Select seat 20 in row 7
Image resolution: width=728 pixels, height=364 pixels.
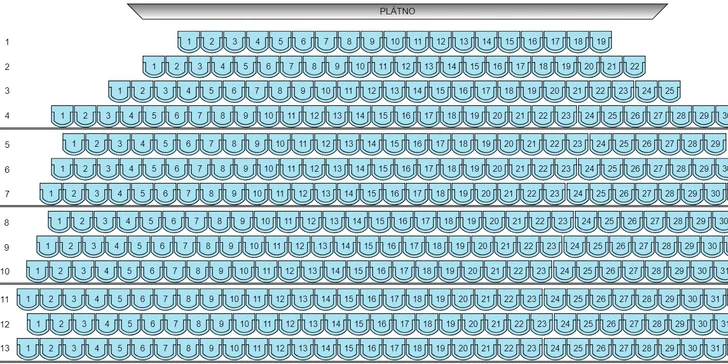tap(486, 194)
